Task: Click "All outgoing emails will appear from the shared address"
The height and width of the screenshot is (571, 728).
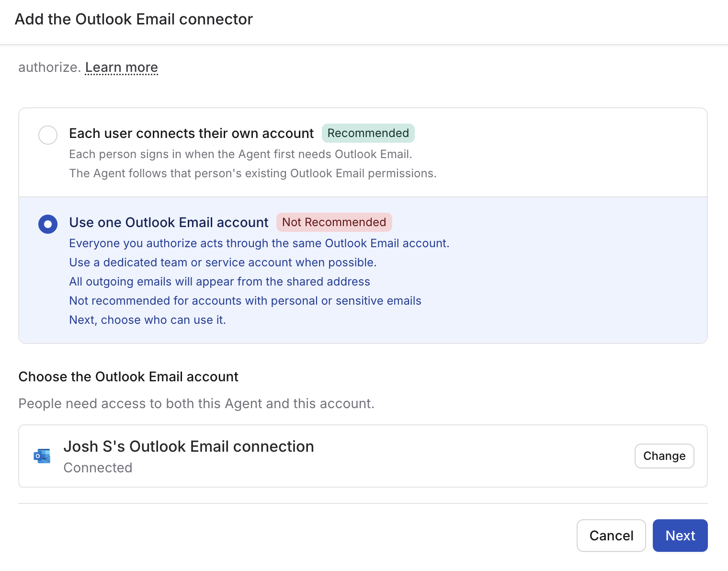Action: pyautogui.click(x=220, y=282)
